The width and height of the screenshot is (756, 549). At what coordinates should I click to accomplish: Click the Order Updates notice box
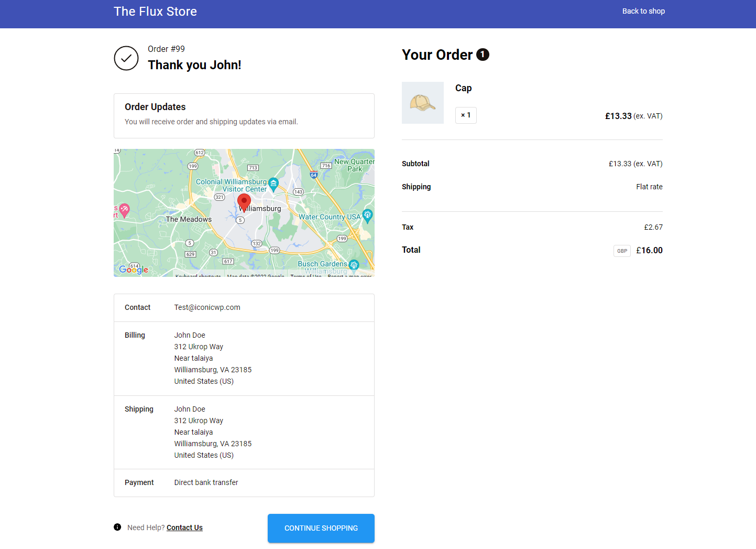(x=244, y=116)
